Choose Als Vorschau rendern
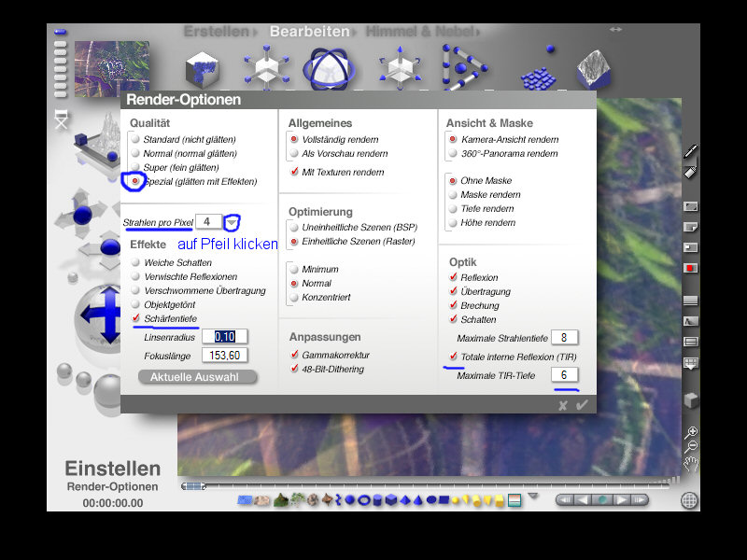Image resolution: width=747 pixels, height=560 pixels. pyautogui.click(x=294, y=153)
